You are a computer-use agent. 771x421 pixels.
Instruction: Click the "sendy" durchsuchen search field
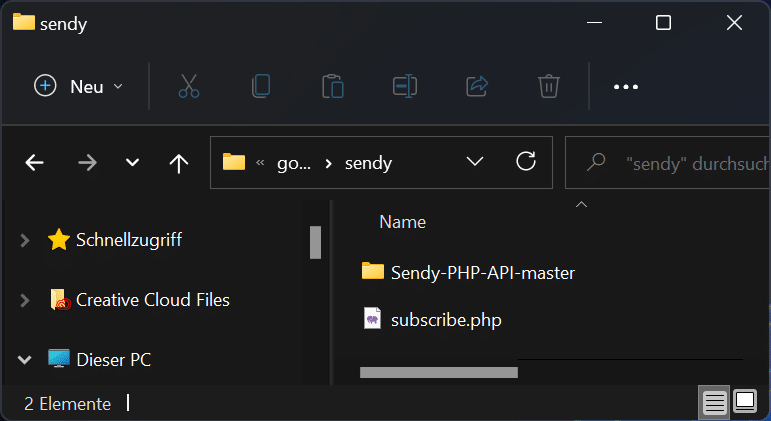pyautogui.click(x=667, y=163)
